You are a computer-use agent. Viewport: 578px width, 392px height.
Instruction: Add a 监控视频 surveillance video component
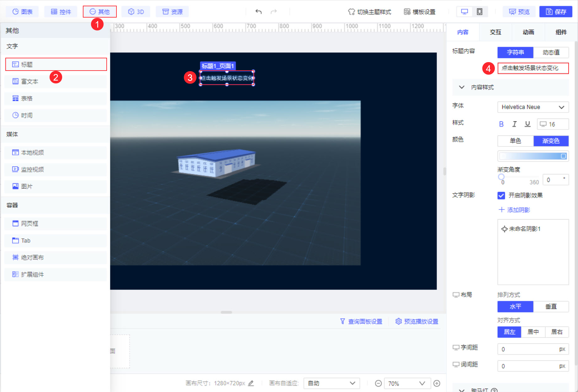tap(56, 169)
